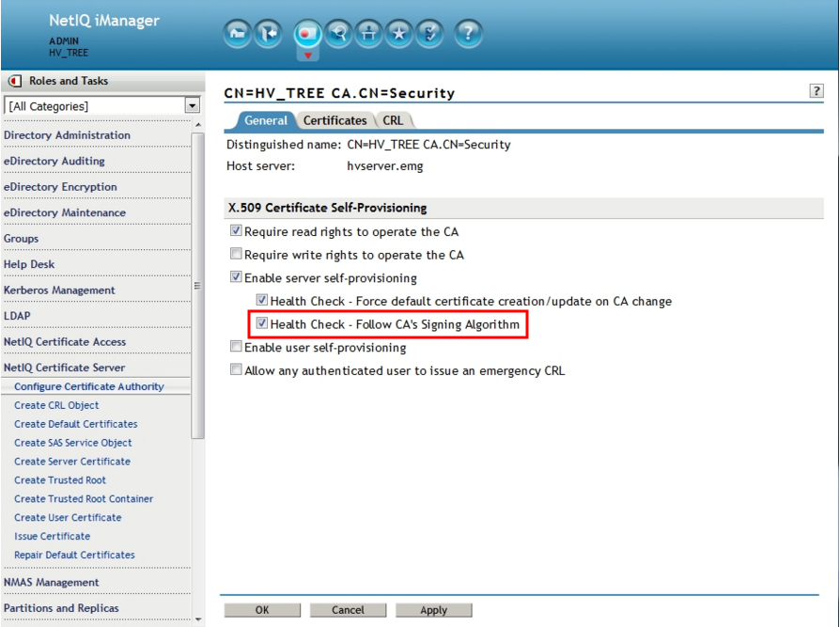Toggle Health Check Force default certificate creation
This screenshot has height=627, width=840.
[261, 300]
